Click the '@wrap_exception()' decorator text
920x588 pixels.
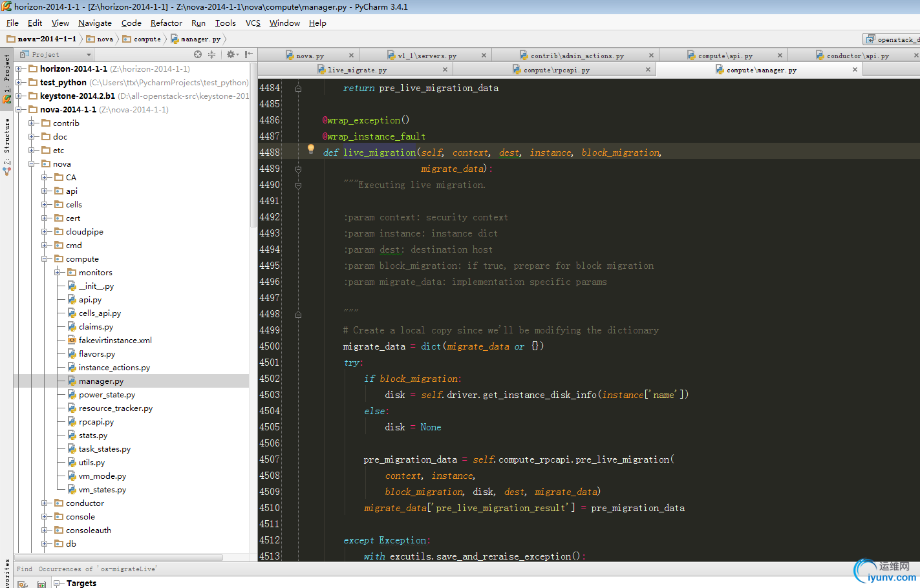click(366, 120)
